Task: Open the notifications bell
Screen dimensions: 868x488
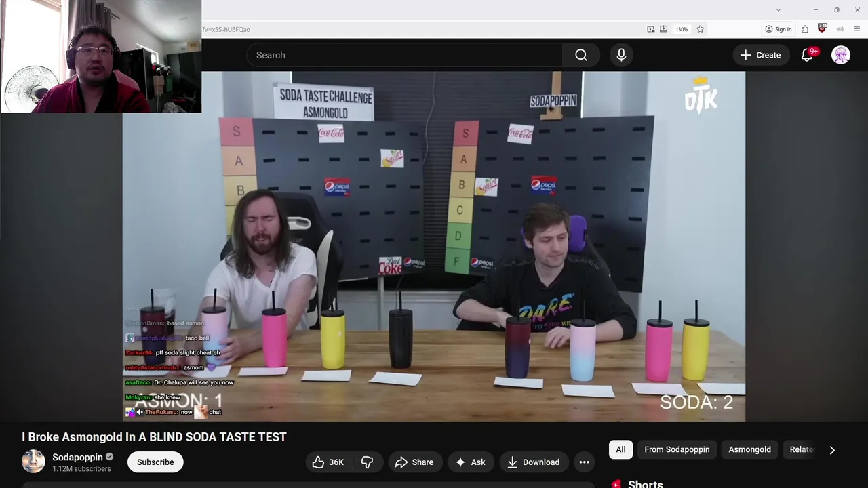Action: click(x=807, y=55)
